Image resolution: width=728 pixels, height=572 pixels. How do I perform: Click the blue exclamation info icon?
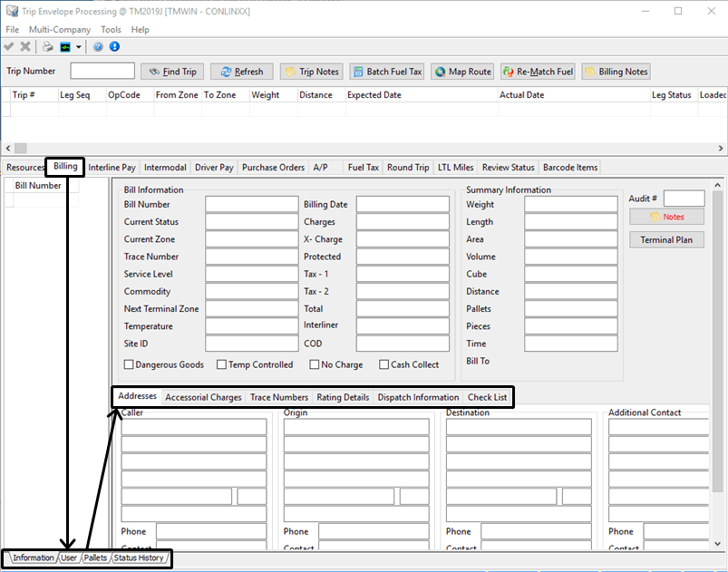click(114, 46)
